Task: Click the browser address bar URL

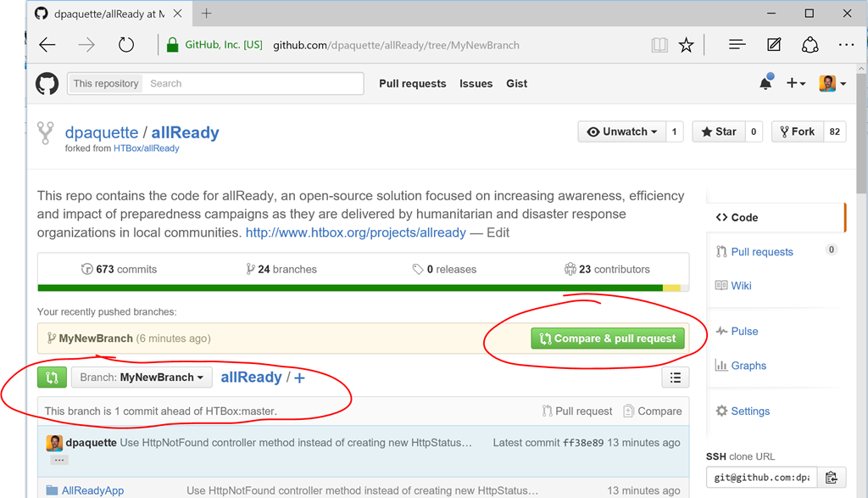Action: 397,45
